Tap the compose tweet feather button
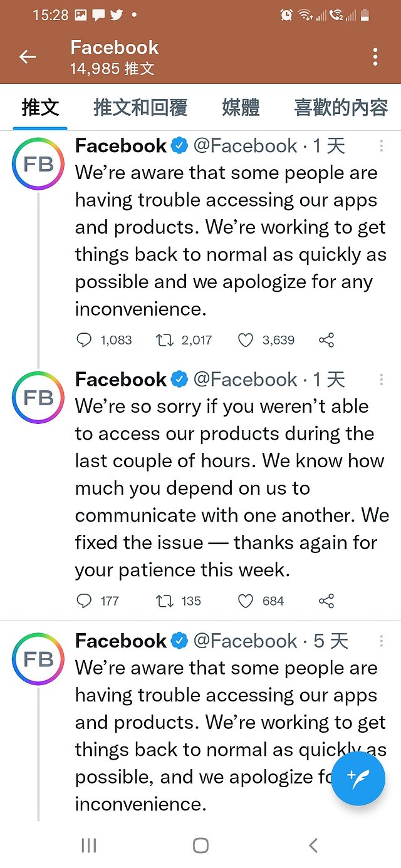Viewport: 401px width, 868px height. pos(358,778)
